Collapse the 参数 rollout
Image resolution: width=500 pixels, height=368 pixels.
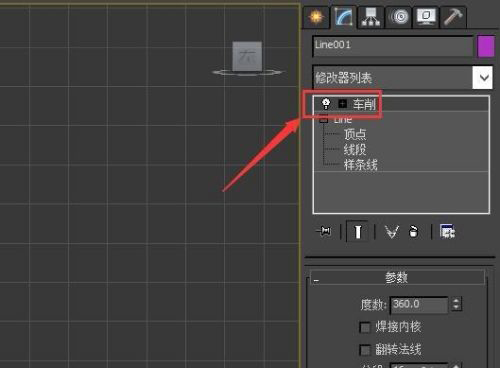(x=397, y=277)
